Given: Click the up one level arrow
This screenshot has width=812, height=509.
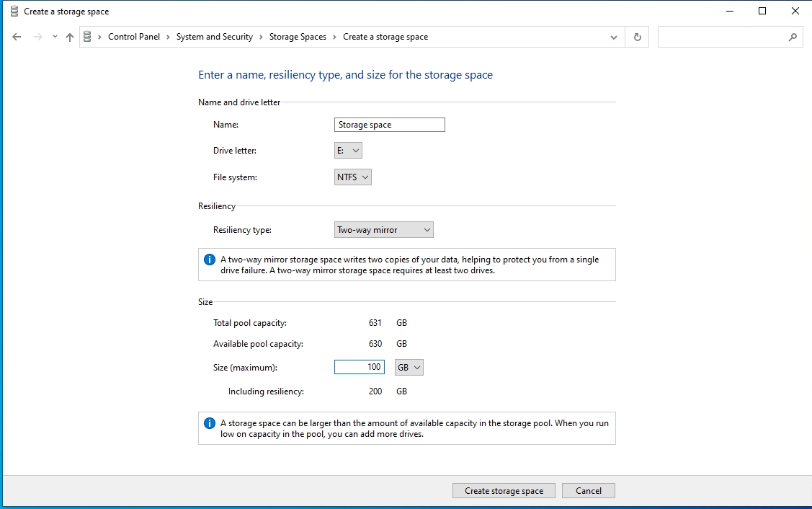Looking at the screenshot, I should (x=69, y=37).
